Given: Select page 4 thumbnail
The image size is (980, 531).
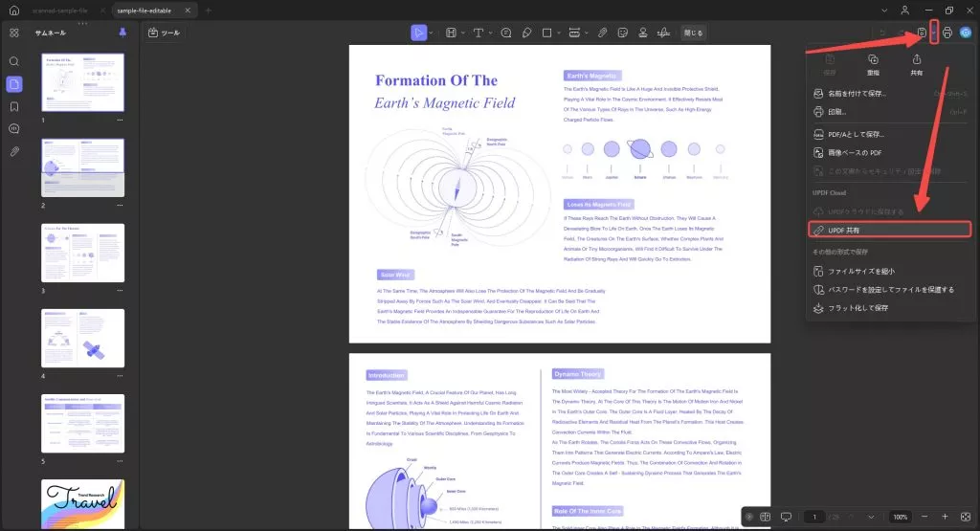Looking at the screenshot, I should tap(82, 338).
